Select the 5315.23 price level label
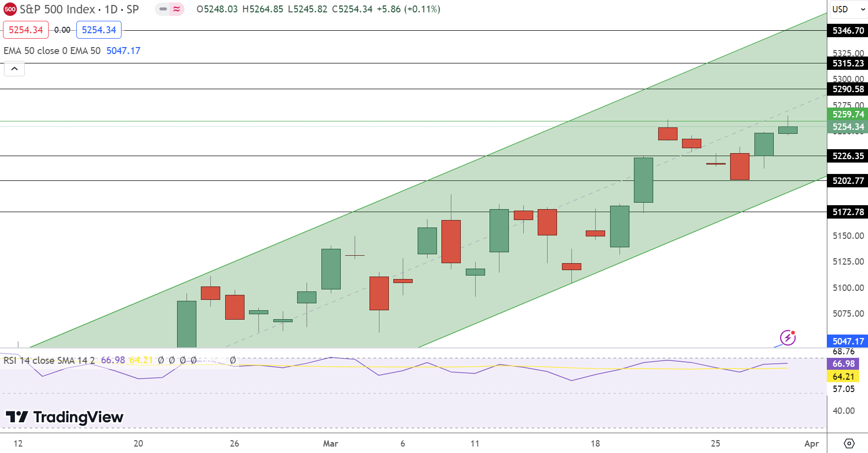 pos(848,63)
